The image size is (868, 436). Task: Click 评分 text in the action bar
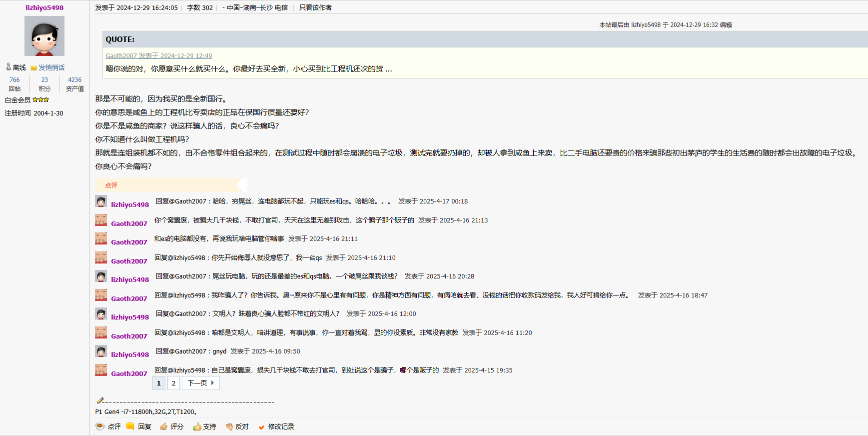point(177,426)
